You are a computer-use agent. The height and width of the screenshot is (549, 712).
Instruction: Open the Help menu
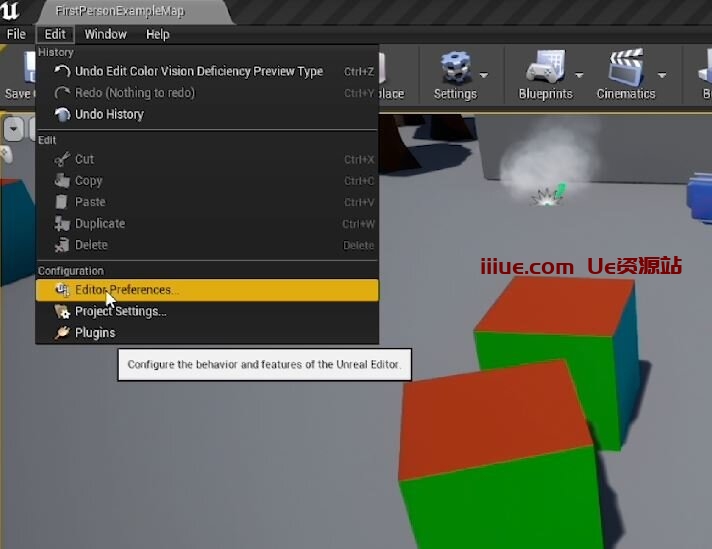(158, 34)
